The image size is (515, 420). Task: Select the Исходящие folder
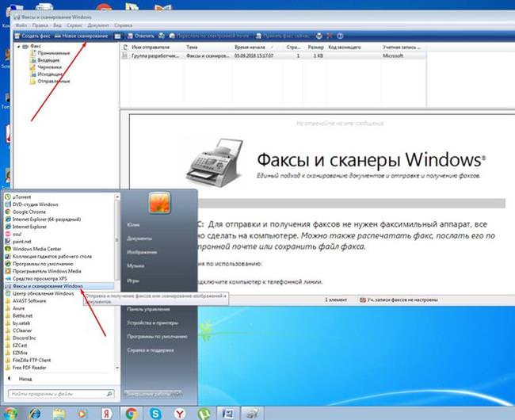pyautogui.click(x=46, y=74)
